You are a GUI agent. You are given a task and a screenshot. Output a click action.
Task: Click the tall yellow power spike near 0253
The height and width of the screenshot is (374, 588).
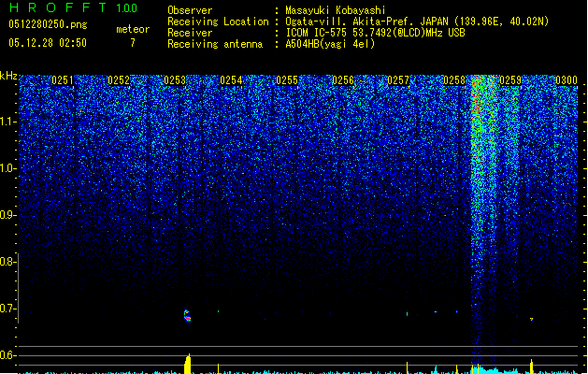(x=188, y=364)
